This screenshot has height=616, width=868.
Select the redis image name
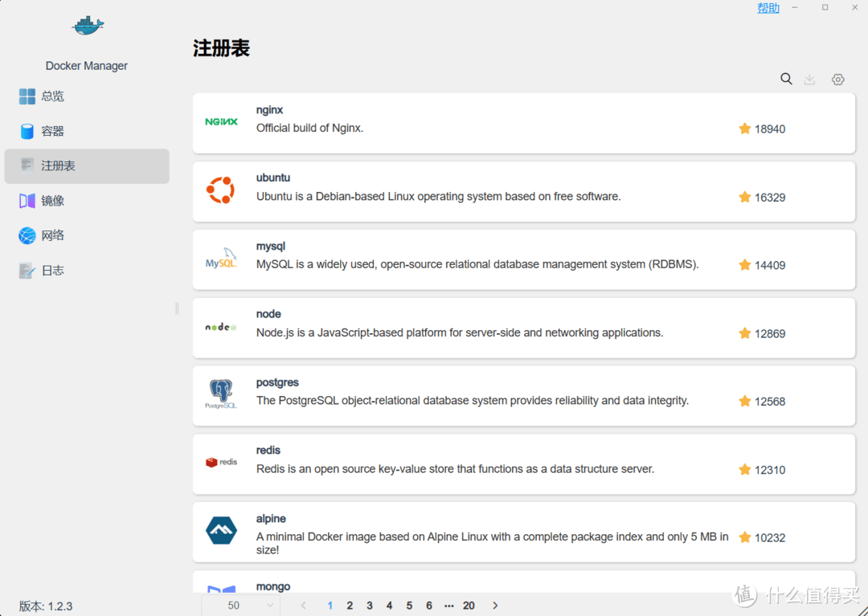268,450
